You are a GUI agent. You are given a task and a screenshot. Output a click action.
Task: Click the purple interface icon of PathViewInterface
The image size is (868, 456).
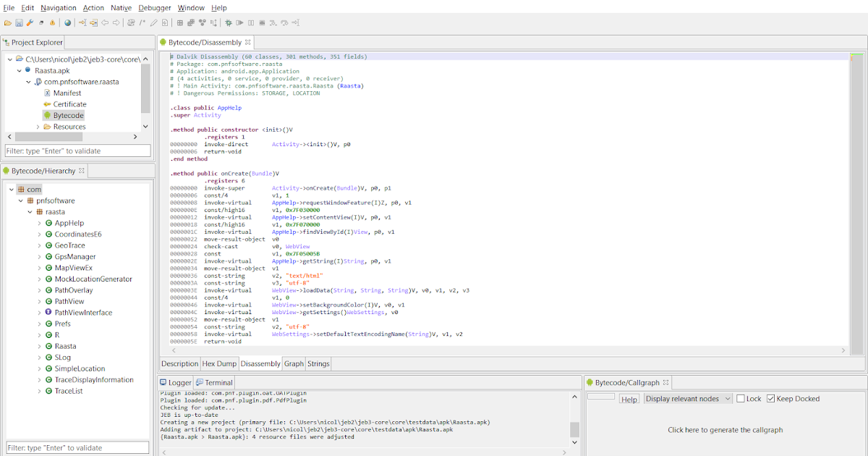point(48,313)
